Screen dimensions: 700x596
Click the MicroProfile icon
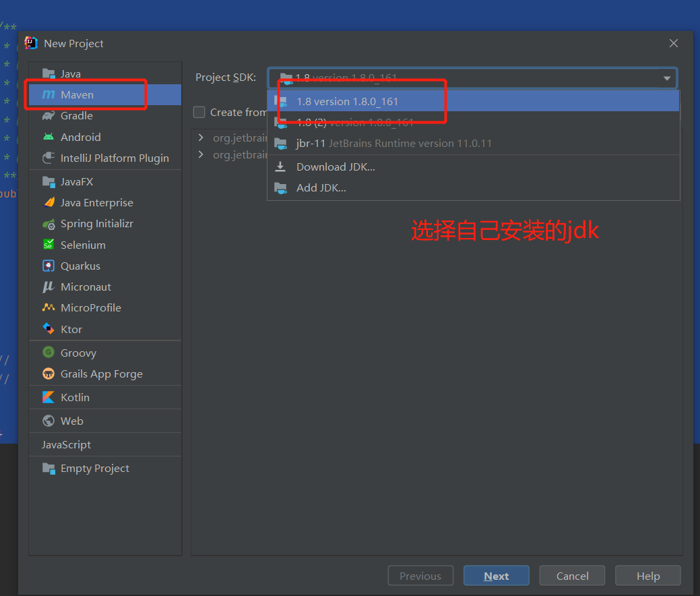click(x=49, y=307)
